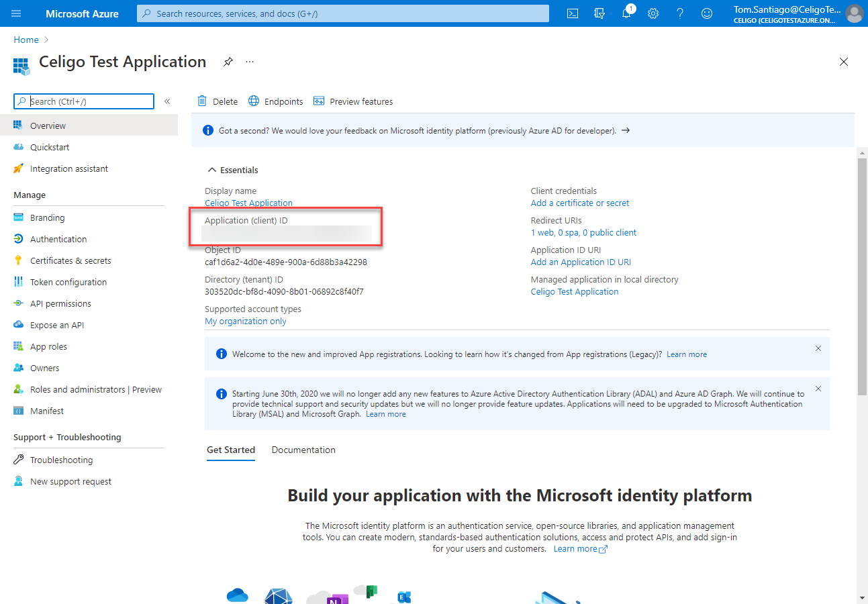Pin the Celigo Test Application blade
This screenshot has height=604, width=868.
pyautogui.click(x=228, y=62)
